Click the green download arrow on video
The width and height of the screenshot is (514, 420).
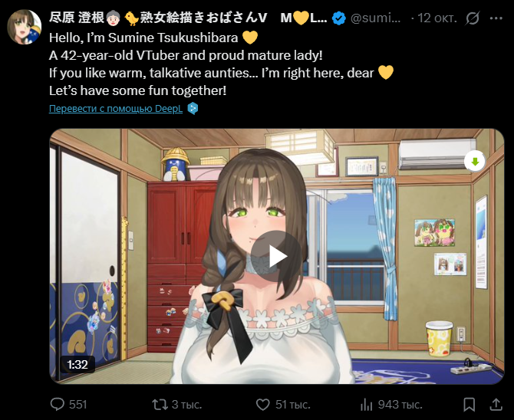[x=475, y=161]
